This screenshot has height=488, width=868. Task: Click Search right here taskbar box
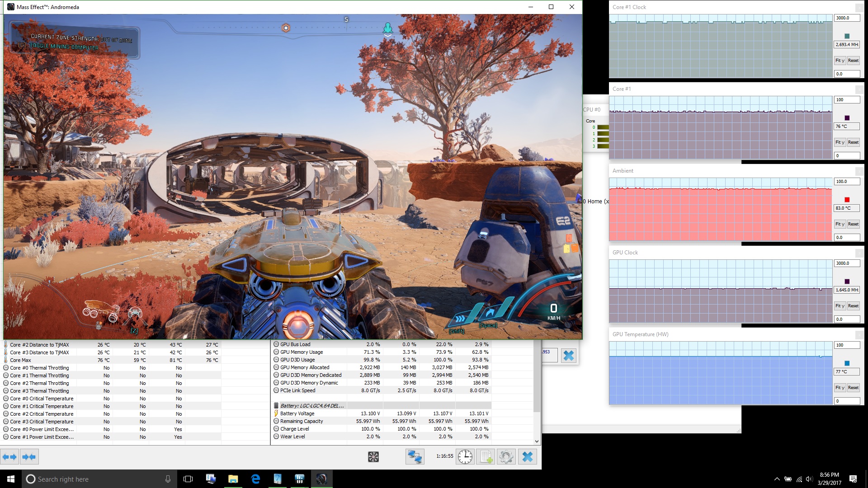pos(99,479)
